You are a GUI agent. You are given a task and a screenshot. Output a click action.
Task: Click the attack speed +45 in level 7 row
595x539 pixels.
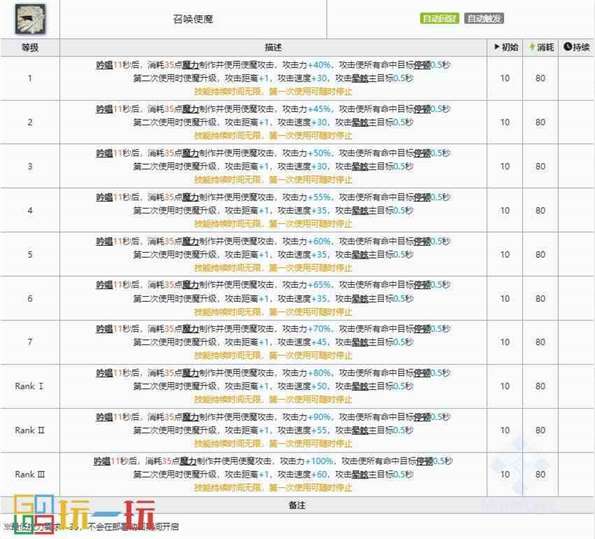320,342
